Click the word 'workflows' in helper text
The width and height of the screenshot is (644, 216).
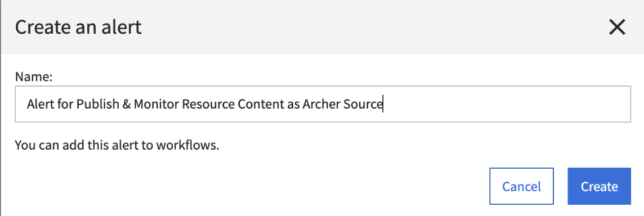coord(187,145)
